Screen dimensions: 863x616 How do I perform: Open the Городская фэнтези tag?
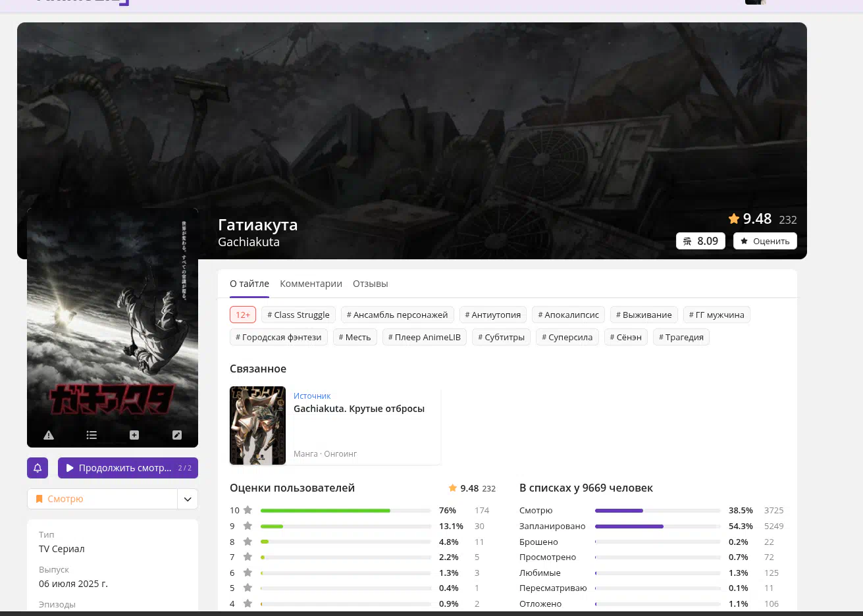278,337
